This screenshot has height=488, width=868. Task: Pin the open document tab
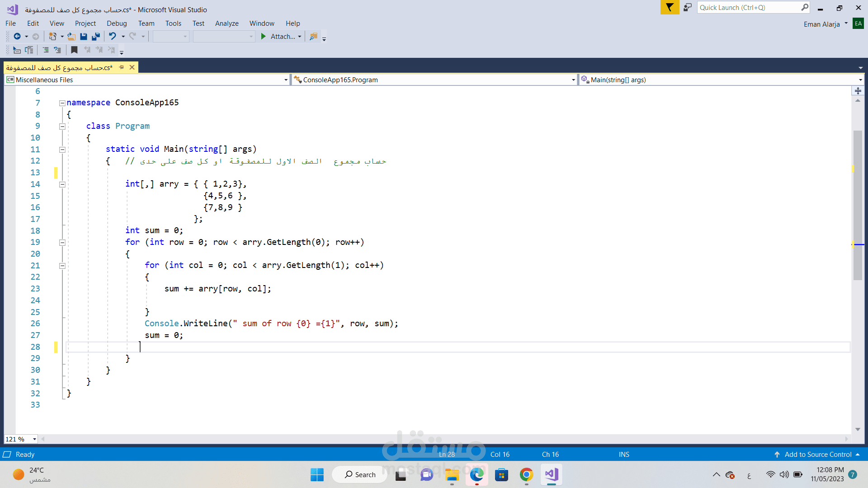point(121,67)
